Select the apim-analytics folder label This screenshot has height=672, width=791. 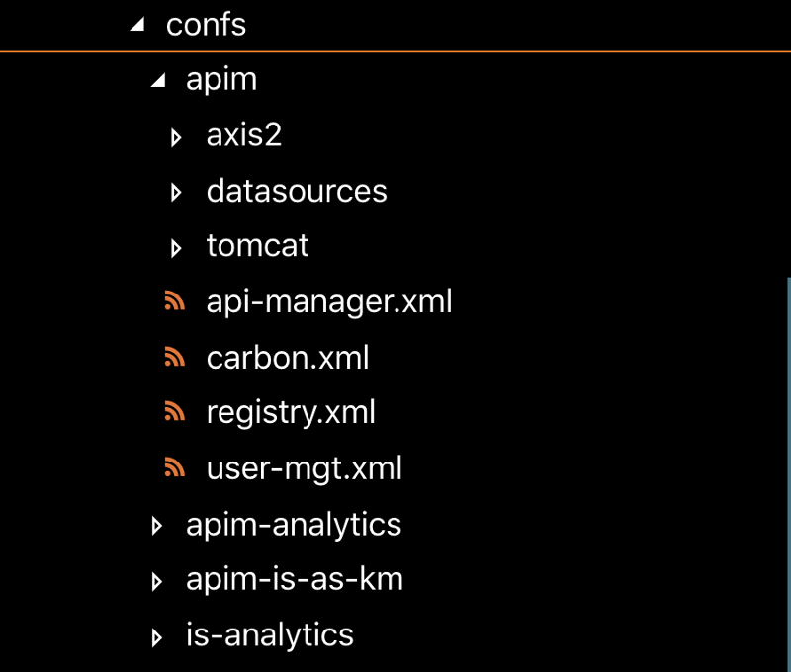pyautogui.click(x=294, y=525)
